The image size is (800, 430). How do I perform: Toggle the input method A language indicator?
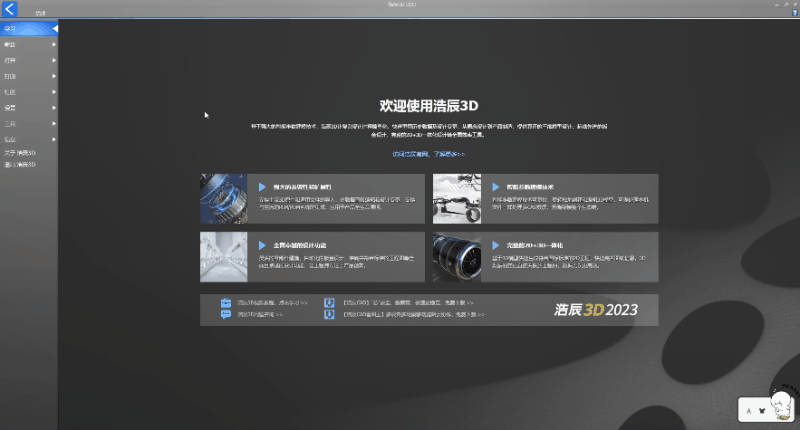(749, 411)
